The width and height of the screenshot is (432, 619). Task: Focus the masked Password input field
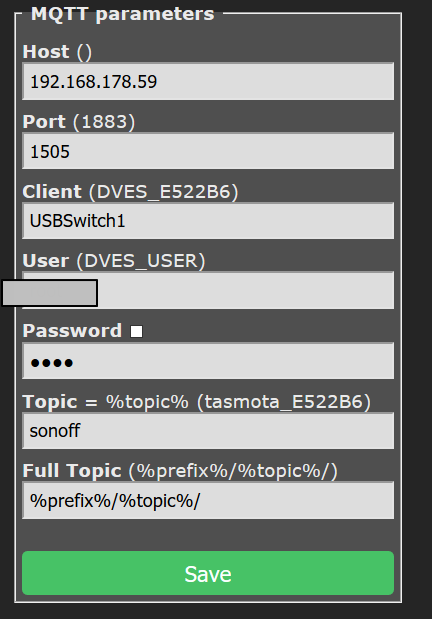(208, 361)
